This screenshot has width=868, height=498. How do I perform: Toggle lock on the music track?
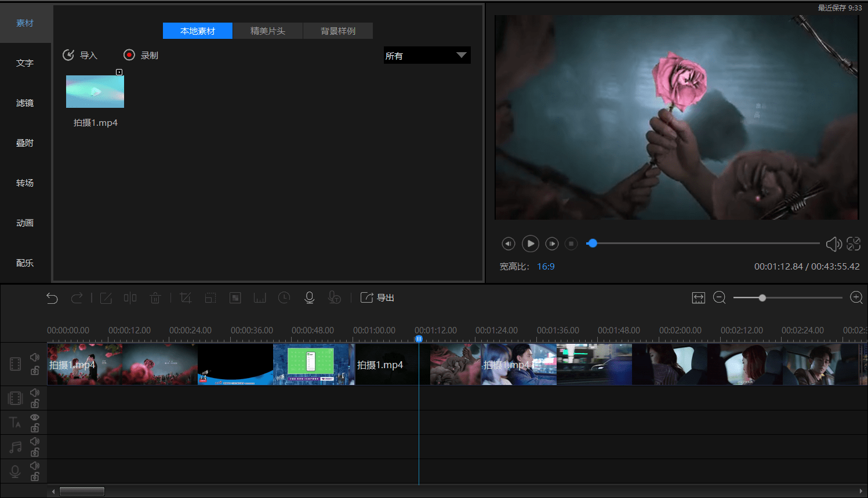coord(35,452)
